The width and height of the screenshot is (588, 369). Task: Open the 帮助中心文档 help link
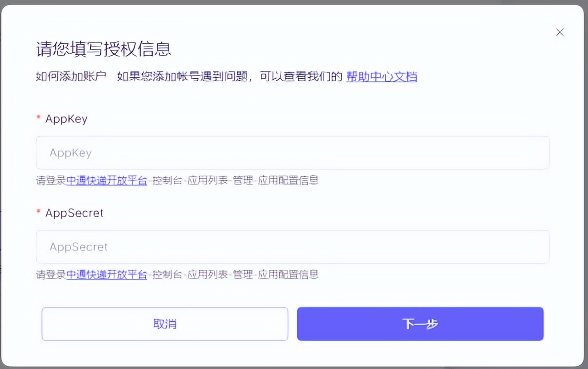pos(381,77)
